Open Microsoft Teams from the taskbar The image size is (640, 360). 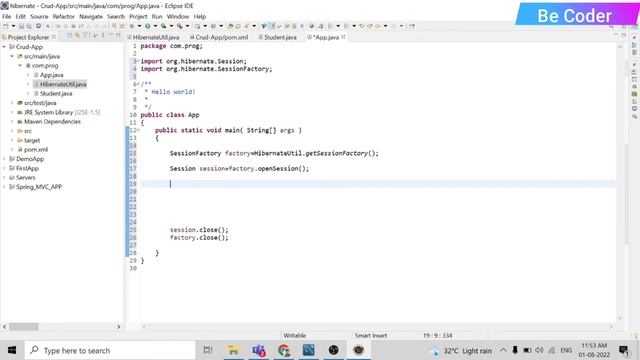pyautogui.click(x=259, y=350)
